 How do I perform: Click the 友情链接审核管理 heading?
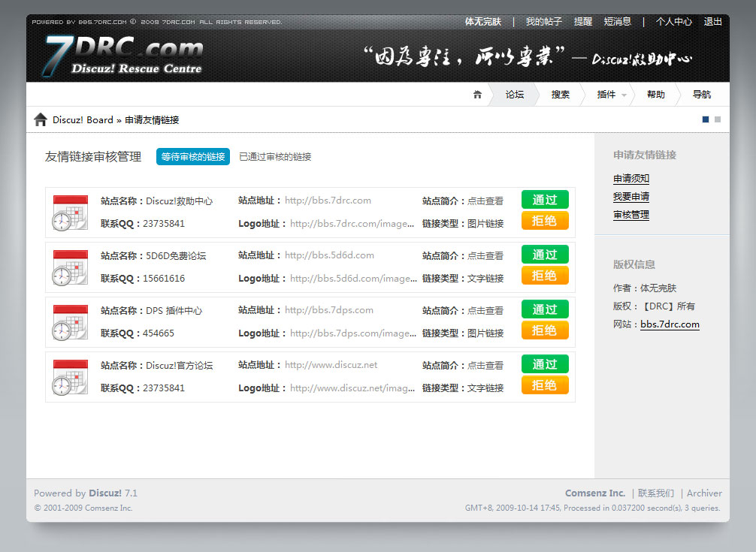point(93,156)
